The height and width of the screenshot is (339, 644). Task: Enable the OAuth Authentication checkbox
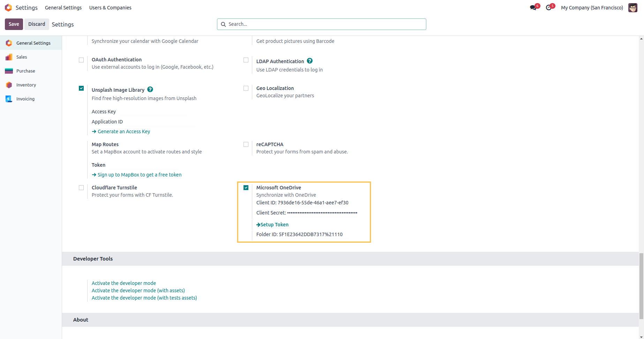(x=81, y=60)
